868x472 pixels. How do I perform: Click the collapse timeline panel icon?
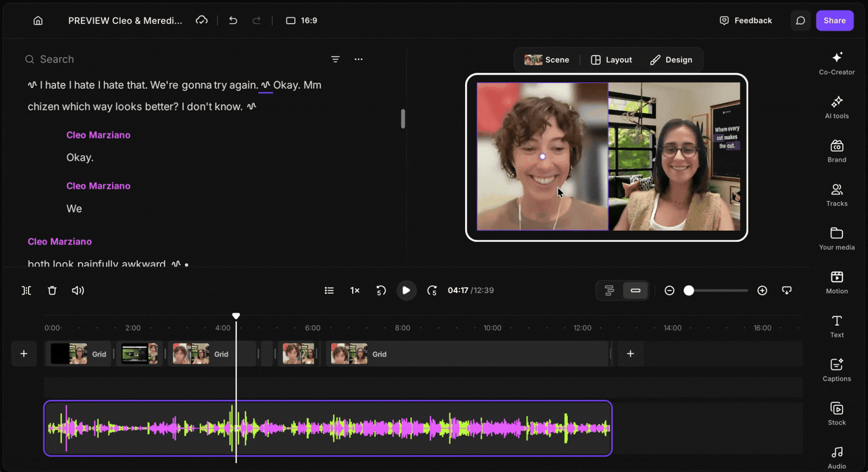787,291
